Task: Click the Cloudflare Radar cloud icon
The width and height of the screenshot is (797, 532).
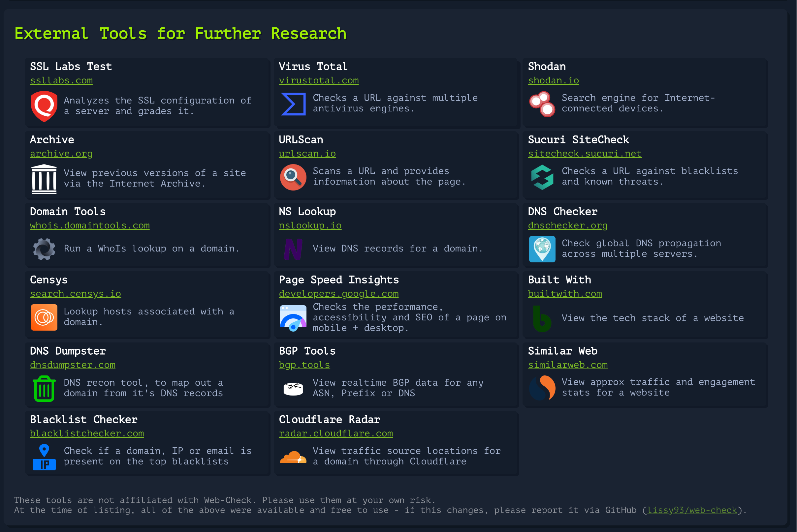Action: coord(293,457)
